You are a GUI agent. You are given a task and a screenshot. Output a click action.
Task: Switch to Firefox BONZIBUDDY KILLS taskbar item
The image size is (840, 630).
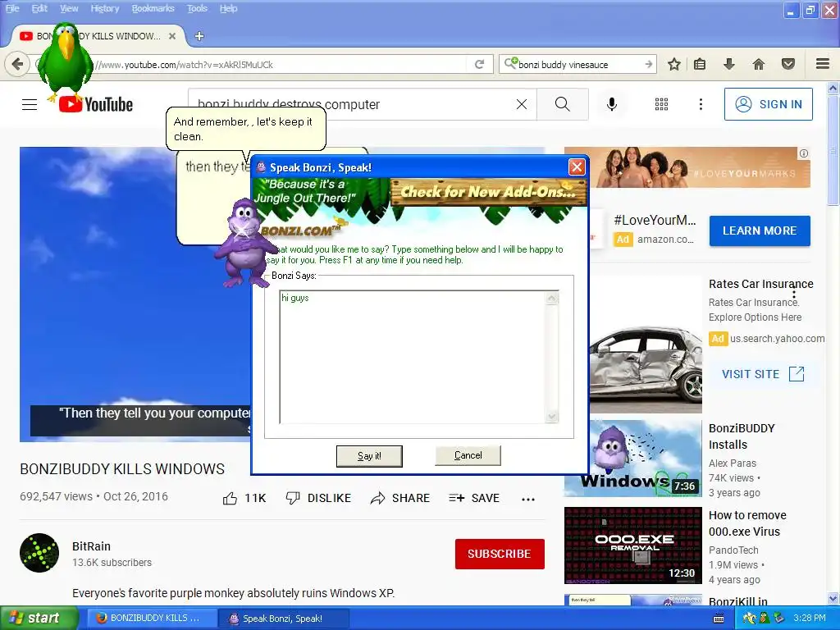pos(150,619)
